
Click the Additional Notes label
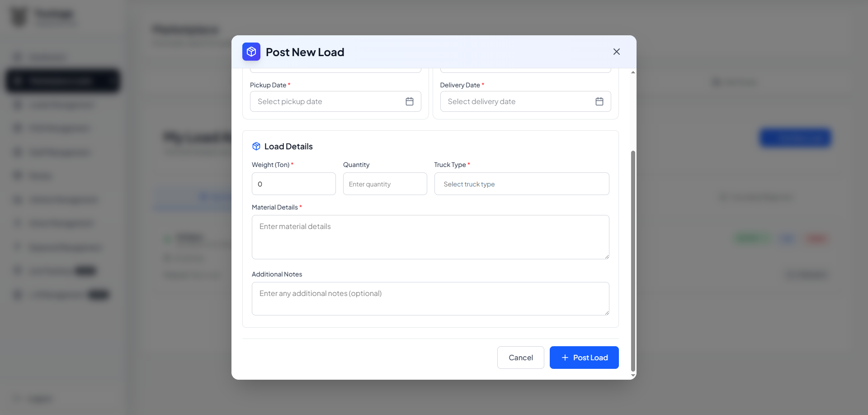pos(277,274)
